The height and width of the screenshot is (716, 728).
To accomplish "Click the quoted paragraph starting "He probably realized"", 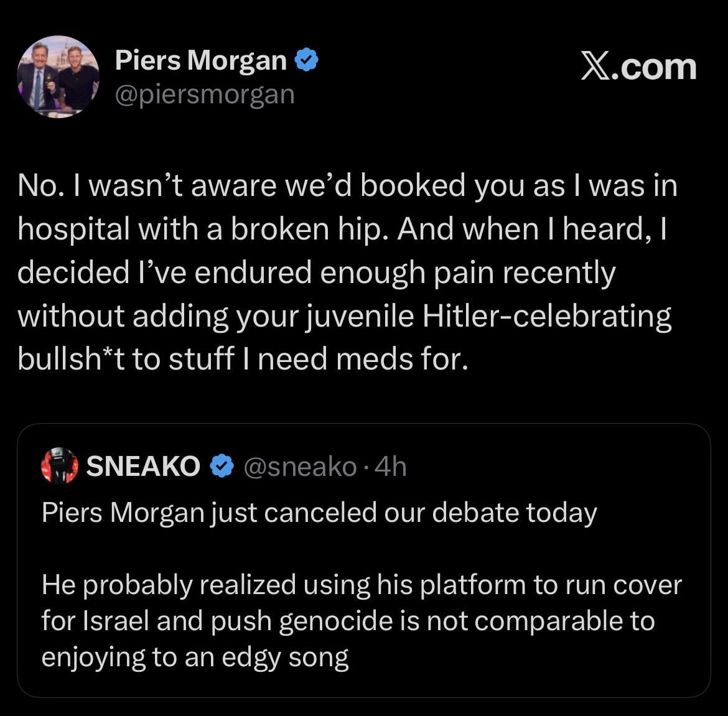I will point(361,620).
